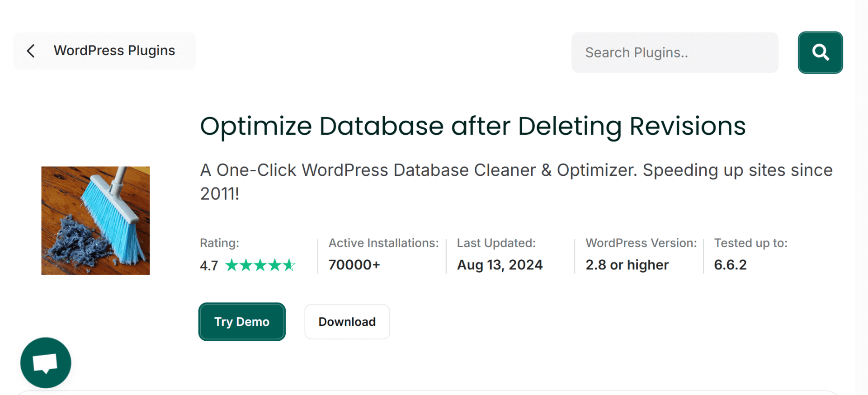
Task: Click the search magnifier icon button
Action: click(x=820, y=52)
